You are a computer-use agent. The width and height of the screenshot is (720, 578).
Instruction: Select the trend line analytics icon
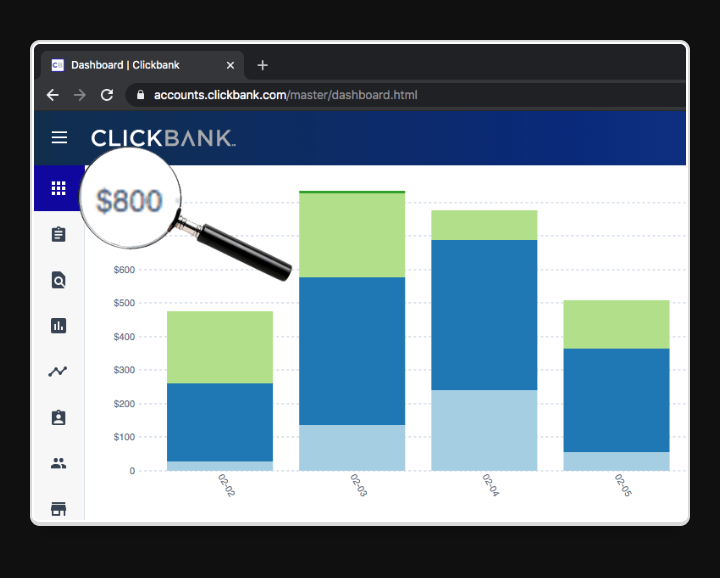click(x=59, y=371)
